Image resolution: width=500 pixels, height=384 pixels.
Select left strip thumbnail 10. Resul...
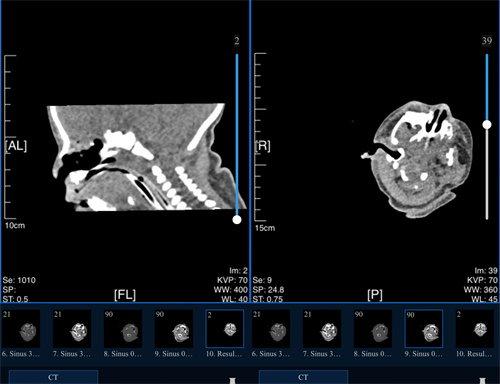pyautogui.click(x=225, y=329)
